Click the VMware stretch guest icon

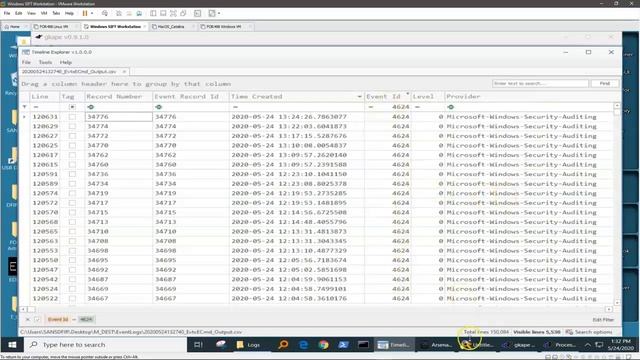tap(212, 13)
